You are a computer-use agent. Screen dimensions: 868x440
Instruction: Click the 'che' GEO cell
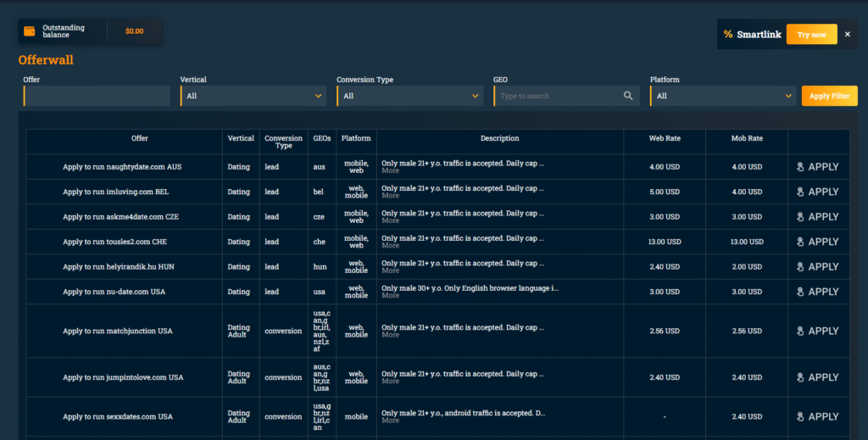click(x=319, y=242)
